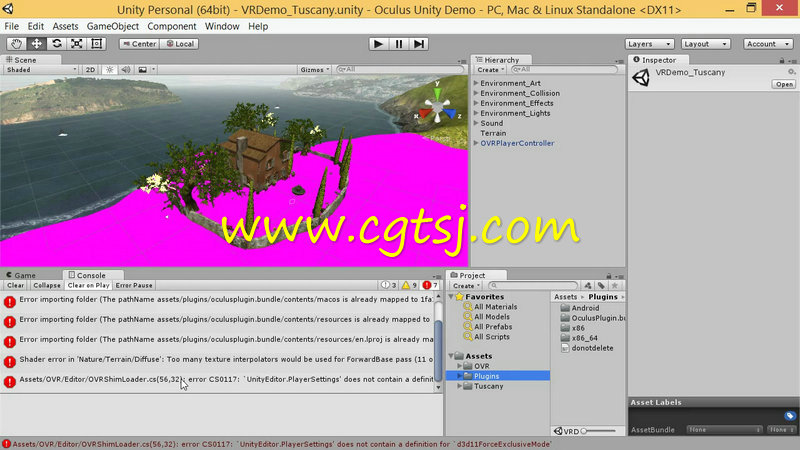Clear the Console messages

point(15,285)
